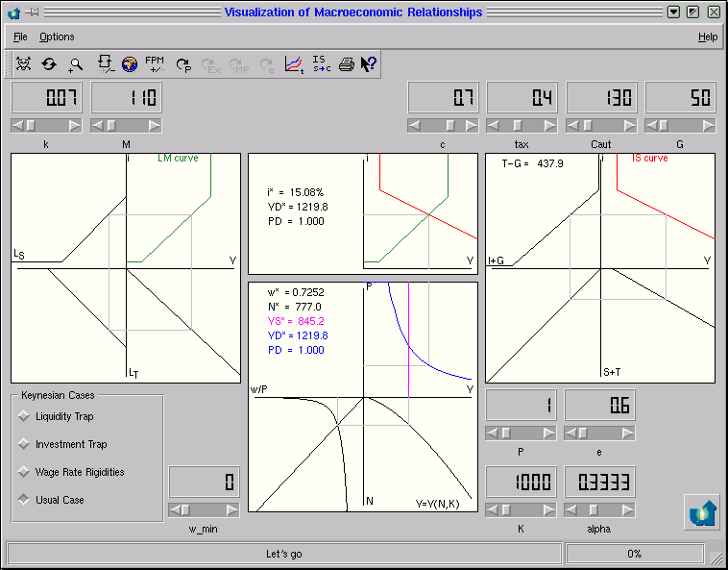
Task: Click the tax slider handle
Action: 518,125
